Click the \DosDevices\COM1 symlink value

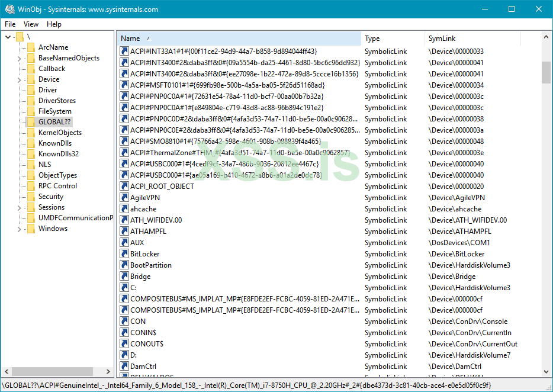pos(459,243)
